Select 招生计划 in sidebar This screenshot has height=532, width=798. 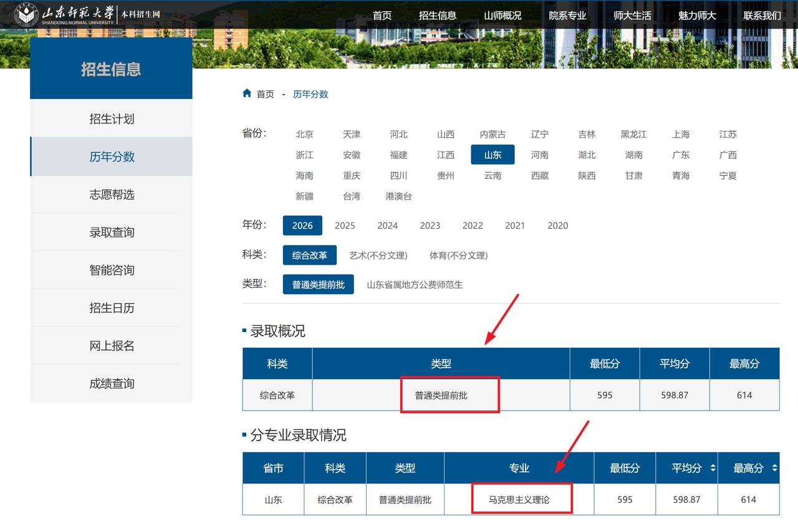(x=112, y=118)
